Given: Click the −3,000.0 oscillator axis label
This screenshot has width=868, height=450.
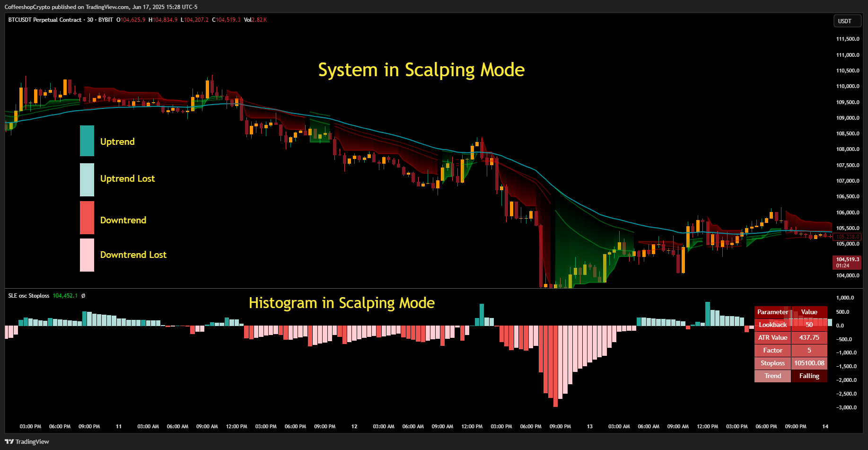Looking at the screenshot, I should click(846, 407).
